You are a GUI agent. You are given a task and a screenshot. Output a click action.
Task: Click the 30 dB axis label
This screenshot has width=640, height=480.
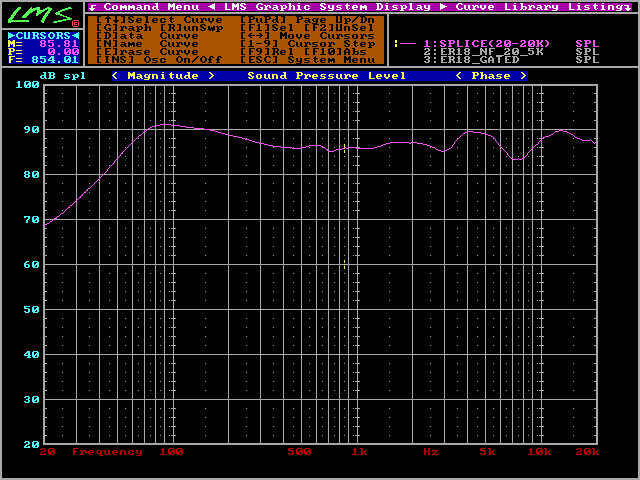(x=31, y=400)
